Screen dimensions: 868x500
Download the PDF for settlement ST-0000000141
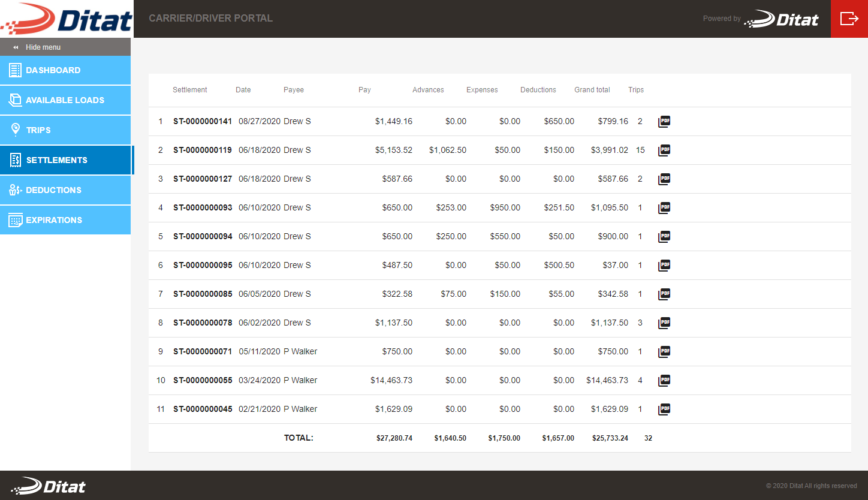664,121
